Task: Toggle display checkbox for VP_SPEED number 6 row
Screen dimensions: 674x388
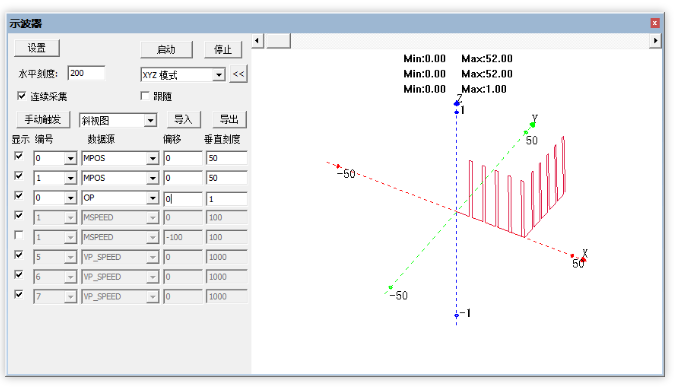Action: coord(18,275)
